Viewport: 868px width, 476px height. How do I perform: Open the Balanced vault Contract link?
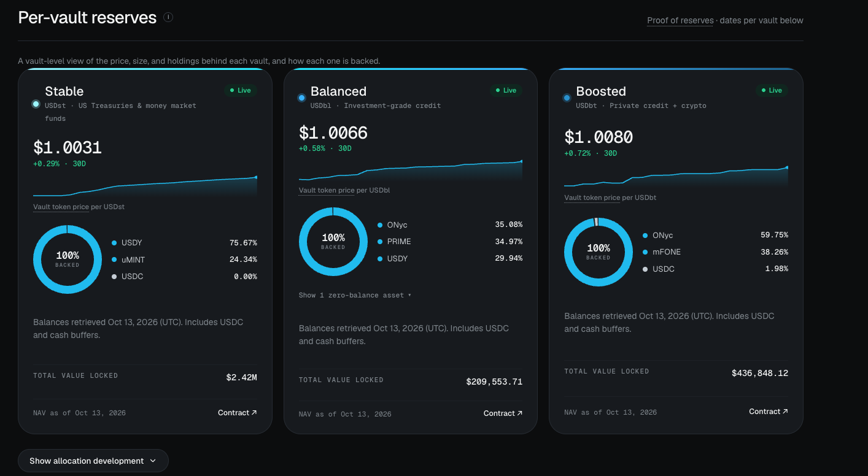pos(503,413)
